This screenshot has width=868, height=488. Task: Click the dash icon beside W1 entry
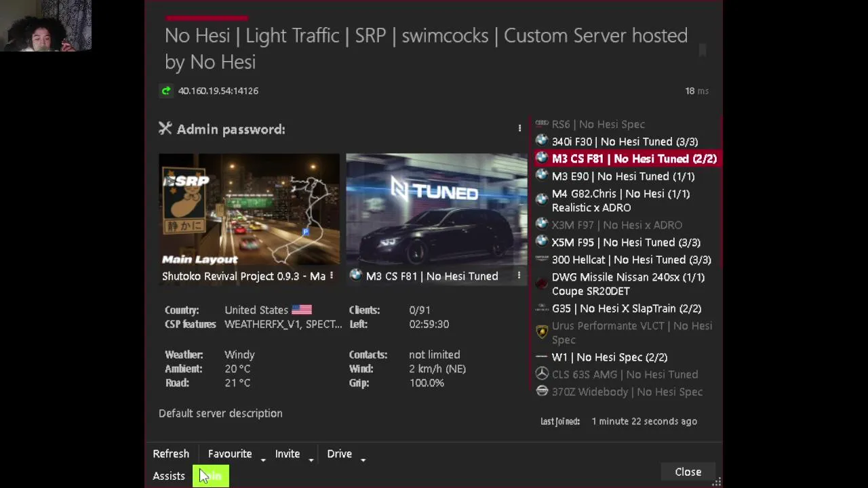tap(541, 357)
